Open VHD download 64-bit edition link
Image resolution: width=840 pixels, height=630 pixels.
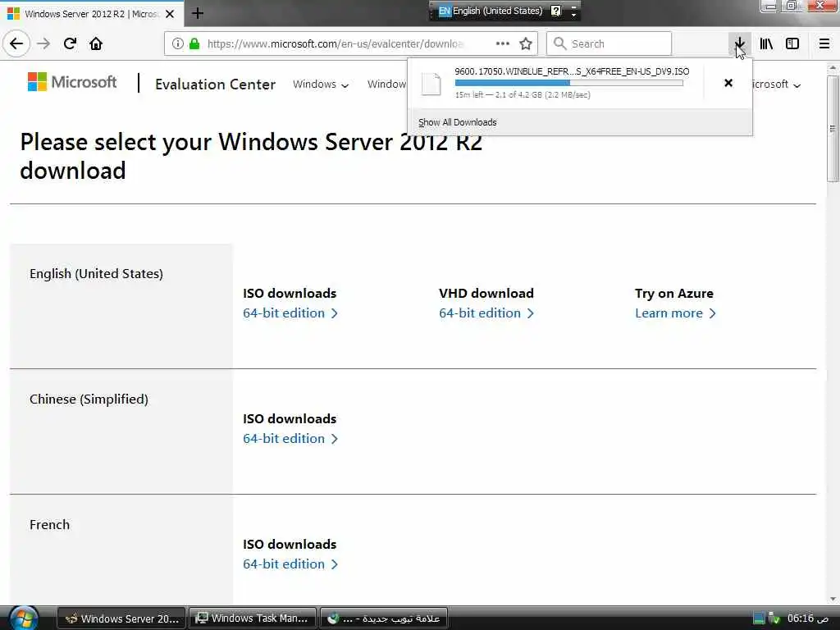click(486, 313)
